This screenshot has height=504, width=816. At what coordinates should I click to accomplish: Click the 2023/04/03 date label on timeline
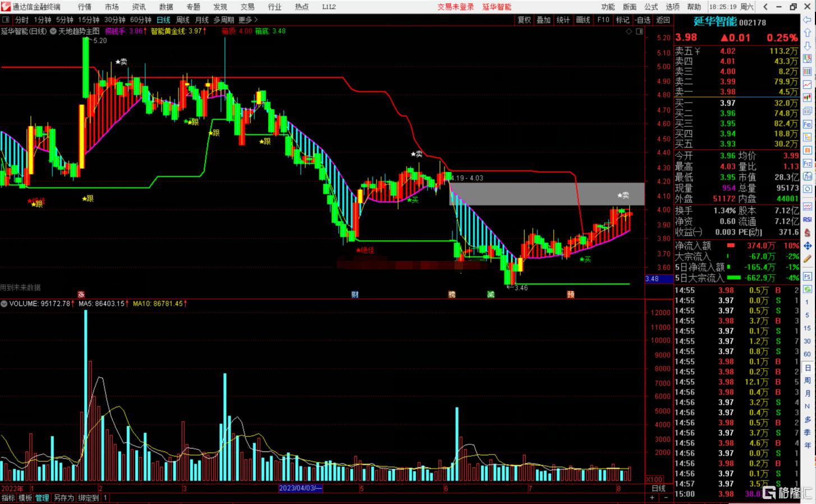click(301, 488)
